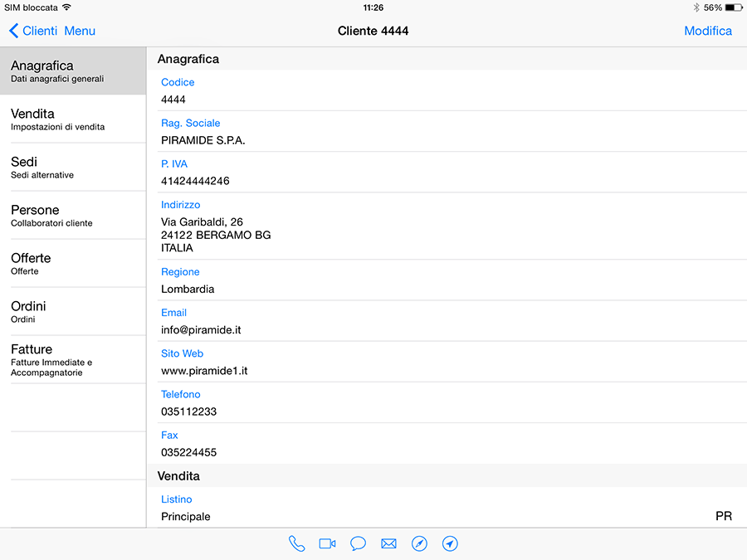Image resolution: width=747 pixels, height=560 pixels.
Task: Tap the Sito Web label
Action: pos(182,353)
